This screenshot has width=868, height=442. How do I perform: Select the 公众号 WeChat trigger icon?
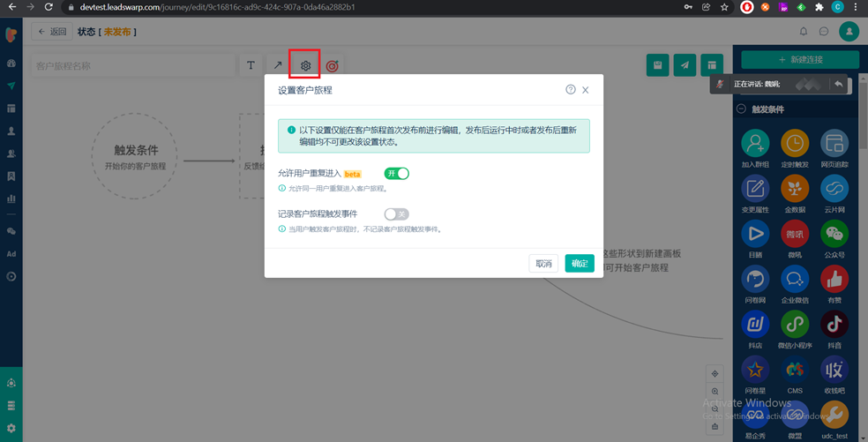pos(834,234)
